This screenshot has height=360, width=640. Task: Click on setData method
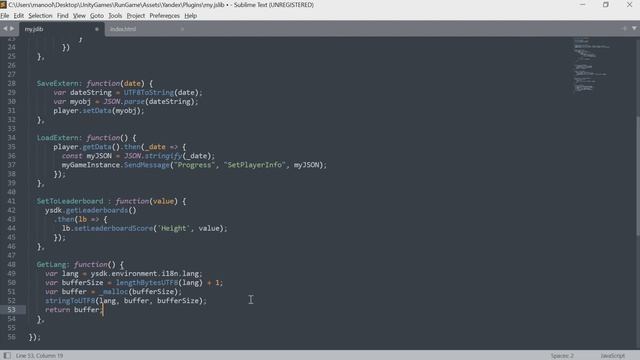coord(97,110)
